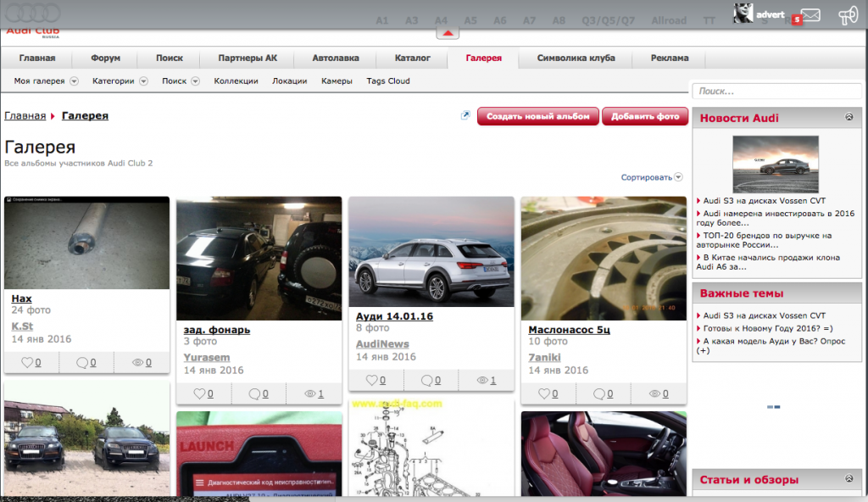The width and height of the screenshot is (868, 502).
Task: Like the Hax album heart icon
Action: [x=27, y=362]
